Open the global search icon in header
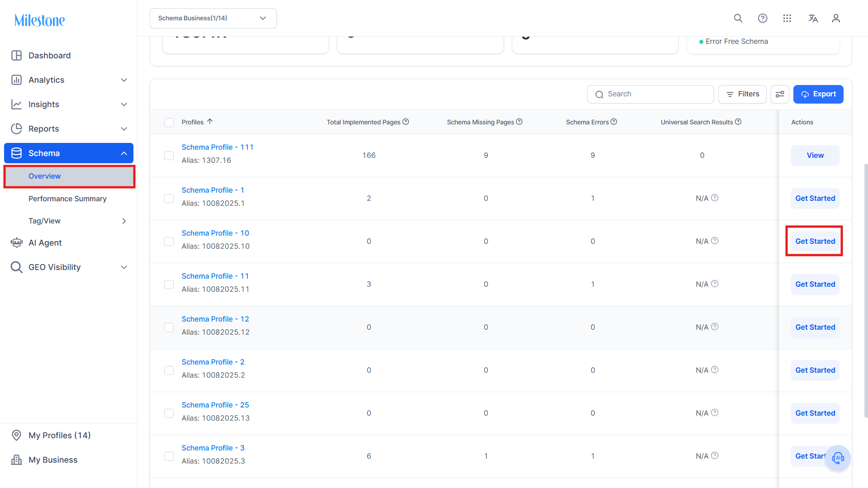The height and width of the screenshot is (488, 868). [x=738, y=18]
